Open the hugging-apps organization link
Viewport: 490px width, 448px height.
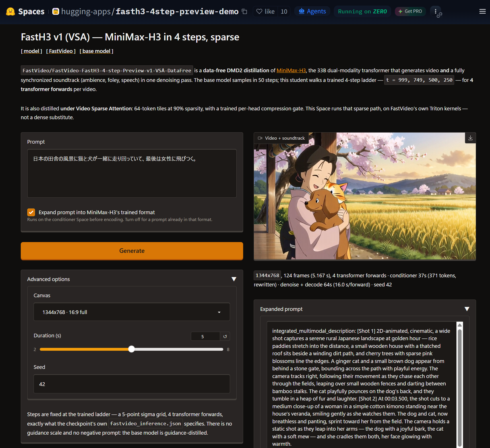pos(86,11)
